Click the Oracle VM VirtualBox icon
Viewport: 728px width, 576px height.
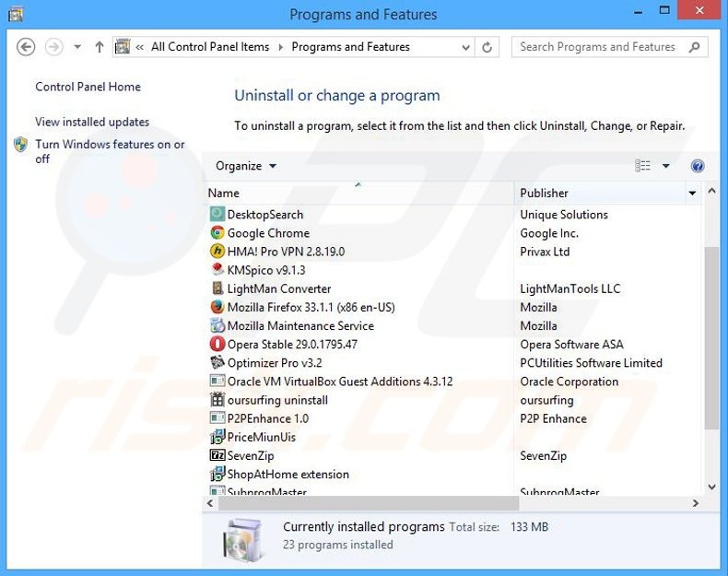click(217, 381)
